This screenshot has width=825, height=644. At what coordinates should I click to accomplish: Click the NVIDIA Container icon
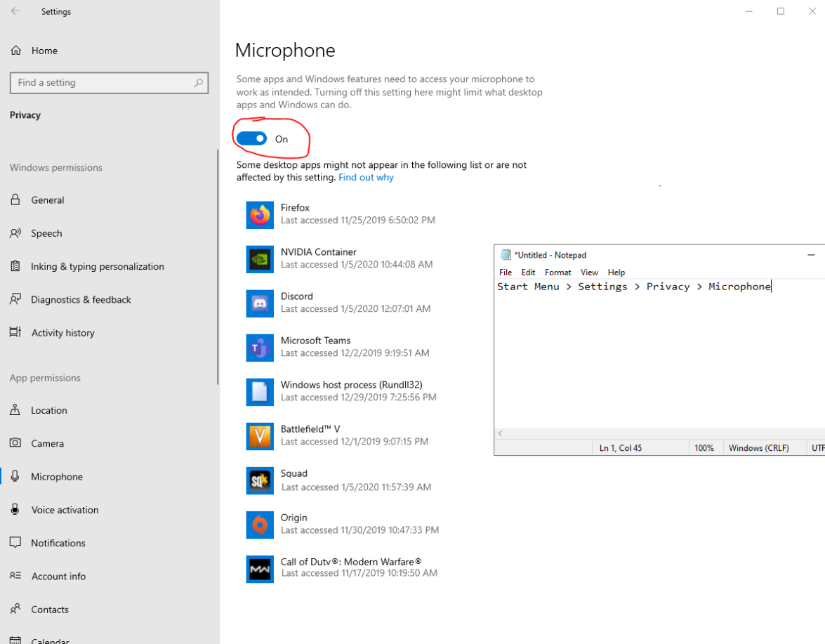[x=260, y=259]
